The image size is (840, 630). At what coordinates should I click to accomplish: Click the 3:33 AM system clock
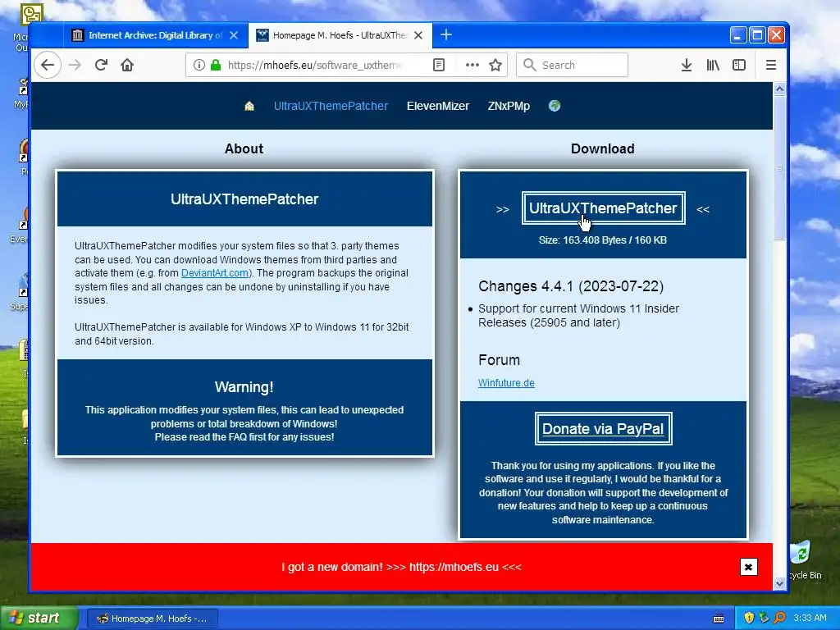tap(810, 619)
